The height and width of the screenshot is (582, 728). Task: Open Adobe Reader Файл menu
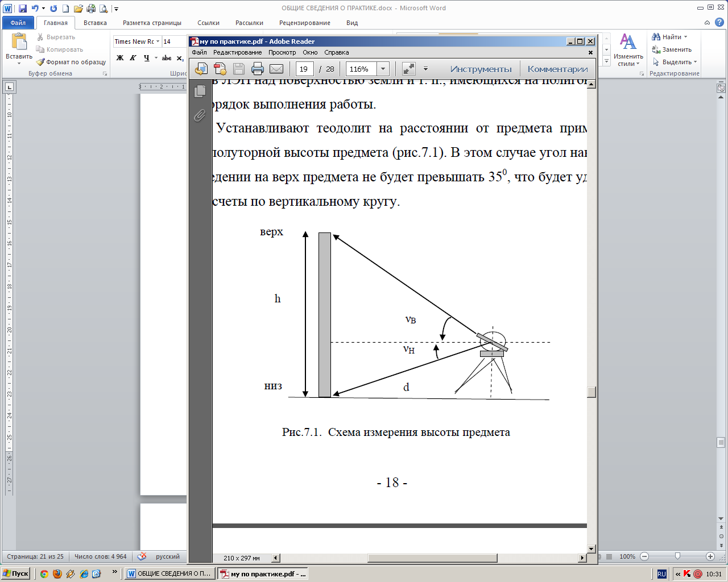[x=199, y=52]
